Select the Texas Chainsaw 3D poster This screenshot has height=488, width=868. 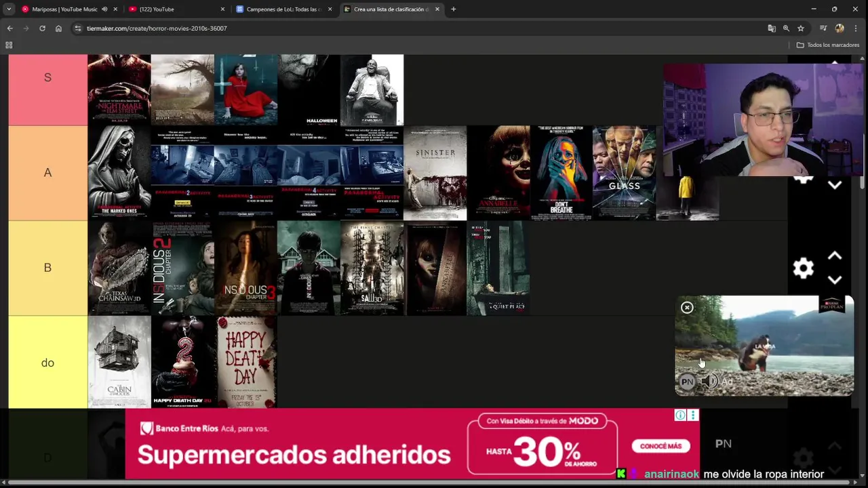coord(119,268)
